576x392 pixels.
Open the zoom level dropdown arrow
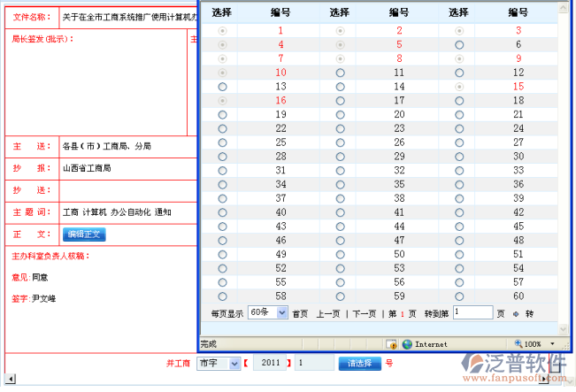click(552, 344)
